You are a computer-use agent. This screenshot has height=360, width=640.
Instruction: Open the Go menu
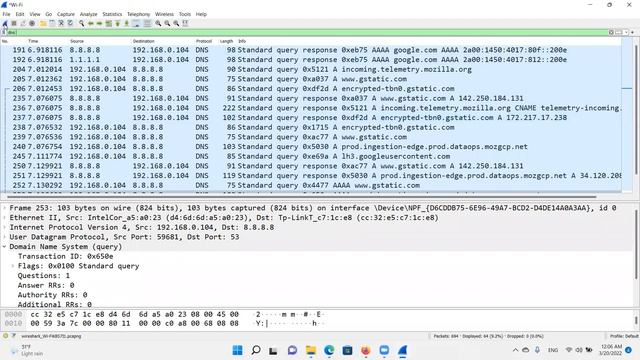(49, 14)
